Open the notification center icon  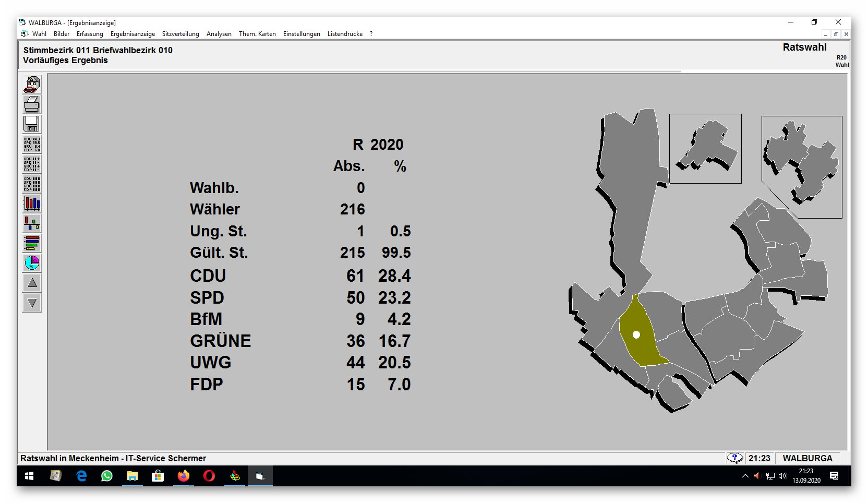(x=834, y=476)
